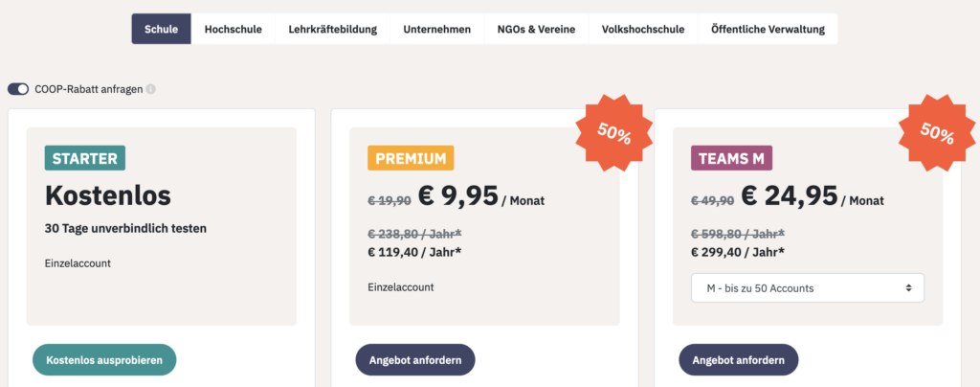The height and width of the screenshot is (387, 980).
Task: Open the M - bis zu 50 Accounts dropdown
Action: 807,288
